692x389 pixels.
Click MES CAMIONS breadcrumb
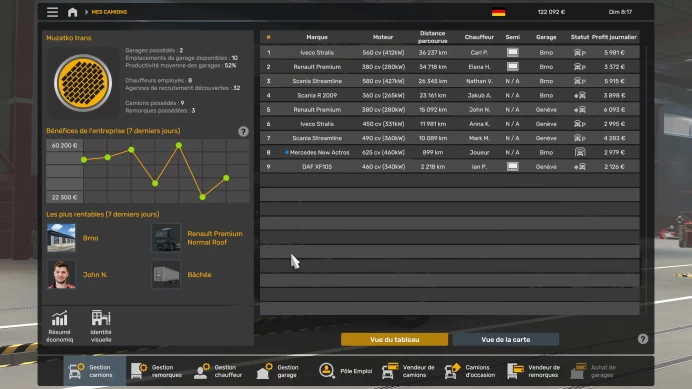click(x=109, y=12)
